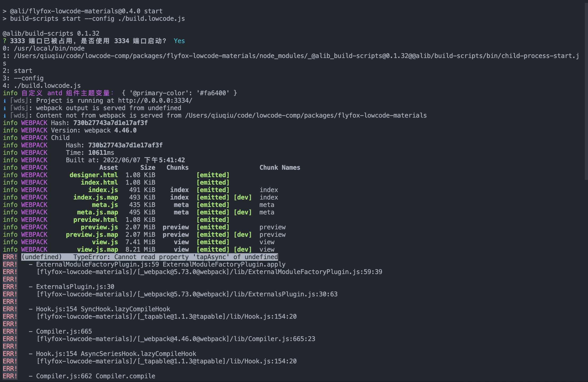This screenshot has width=588, height=382.
Task: Click the index.js.map asset name
Action: [96, 197]
